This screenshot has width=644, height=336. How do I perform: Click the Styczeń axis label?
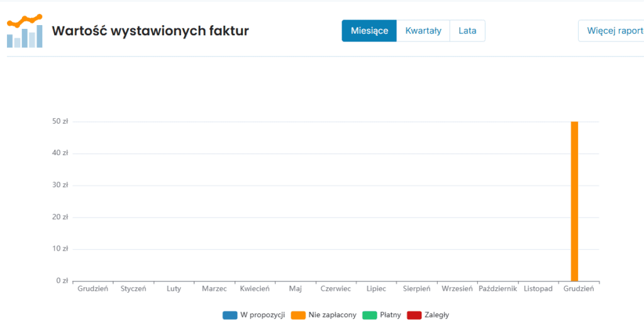[133, 289]
